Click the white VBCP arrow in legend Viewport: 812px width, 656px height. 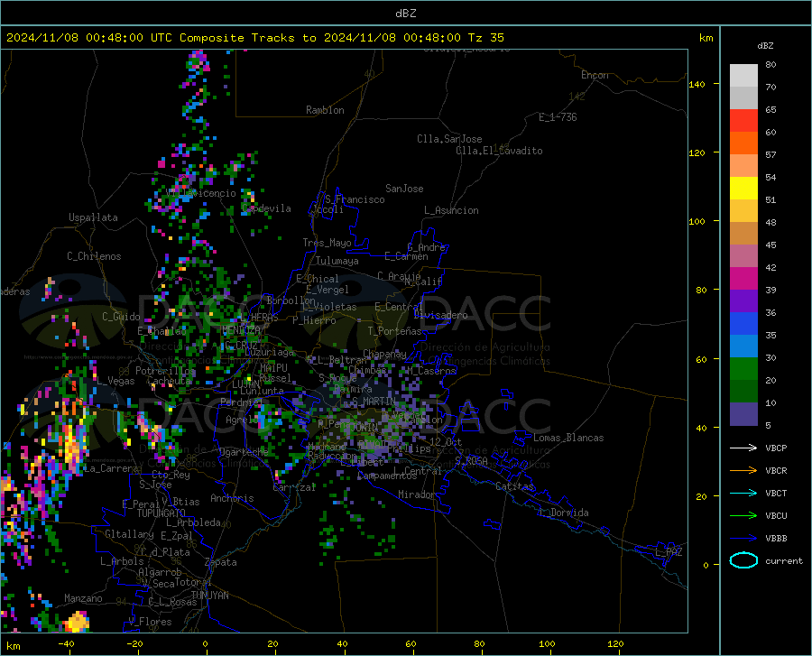tap(743, 448)
